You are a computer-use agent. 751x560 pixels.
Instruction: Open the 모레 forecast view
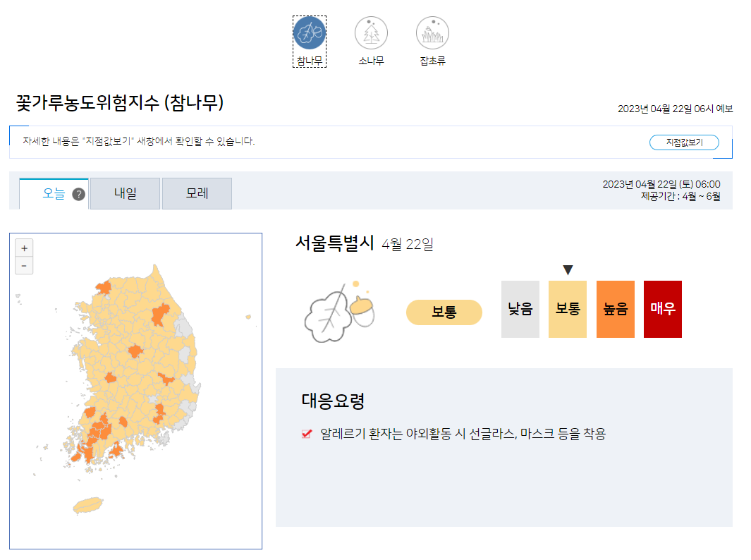point(197,193)
